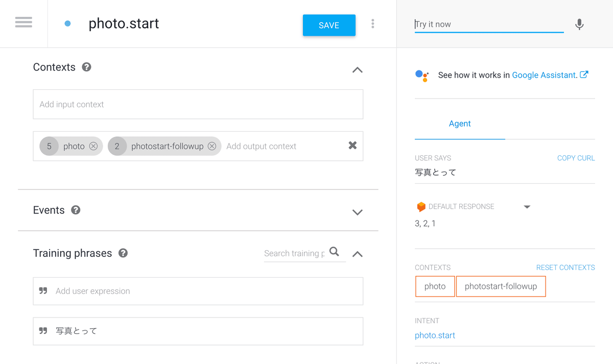Click the Events help question mark icon
This screenshot has width=613, height=364.
click(76, 210)
